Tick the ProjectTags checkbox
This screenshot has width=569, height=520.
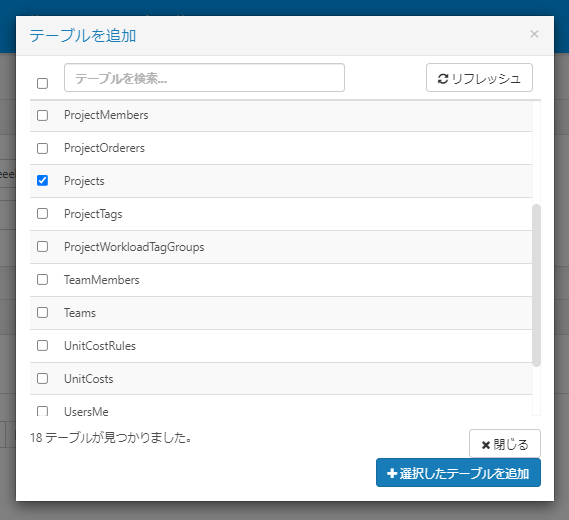[42, 213]
